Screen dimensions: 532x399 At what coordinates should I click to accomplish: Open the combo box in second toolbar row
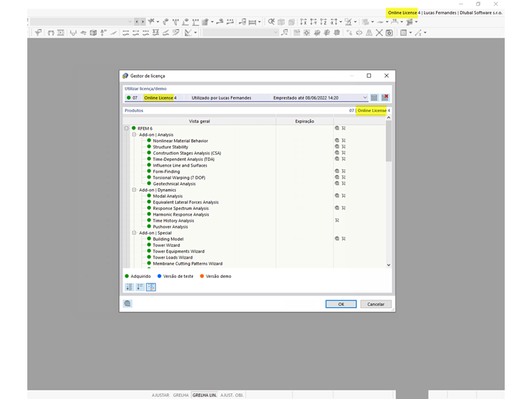(x=241, y=33)
